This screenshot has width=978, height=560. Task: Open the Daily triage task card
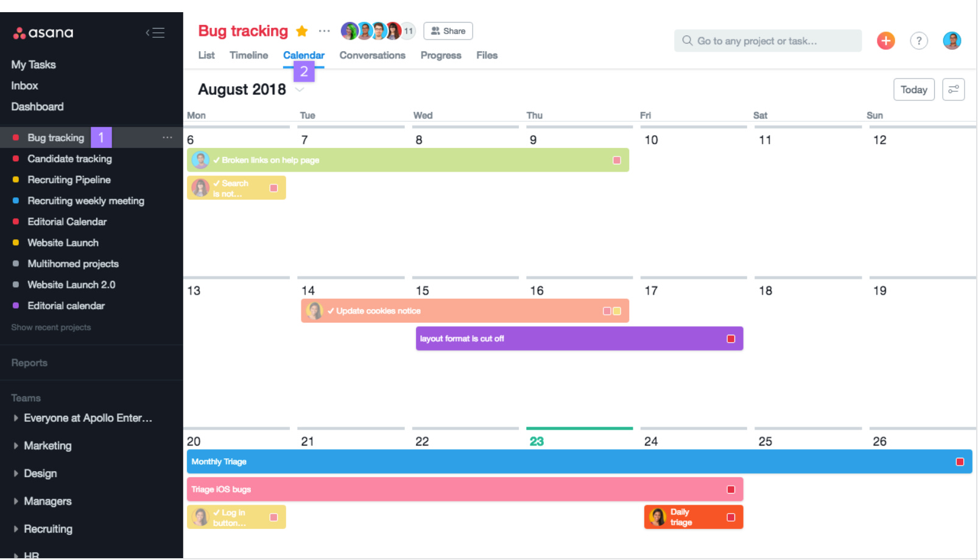[x=694, y=517]
